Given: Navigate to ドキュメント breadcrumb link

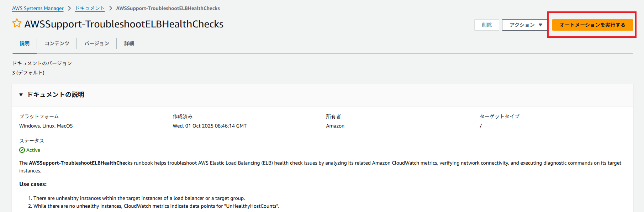Looking at the screenshot, I should point(90,8).
